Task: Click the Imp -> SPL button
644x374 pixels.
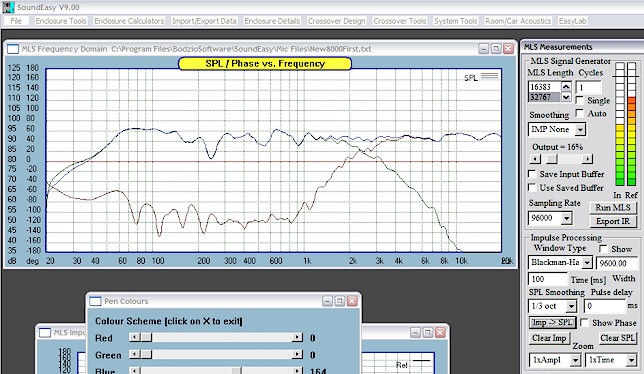Action: tap(552, 323)
